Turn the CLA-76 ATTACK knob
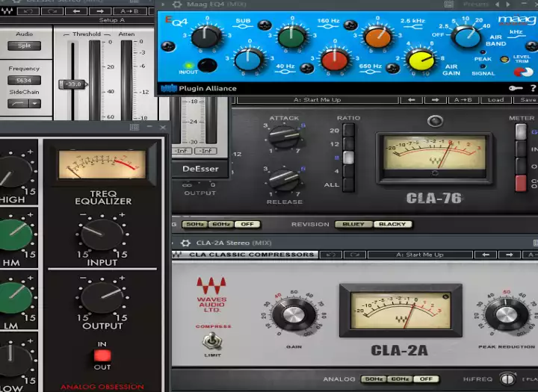This screenshot has width=538, height=392. [x=284, y=137]
